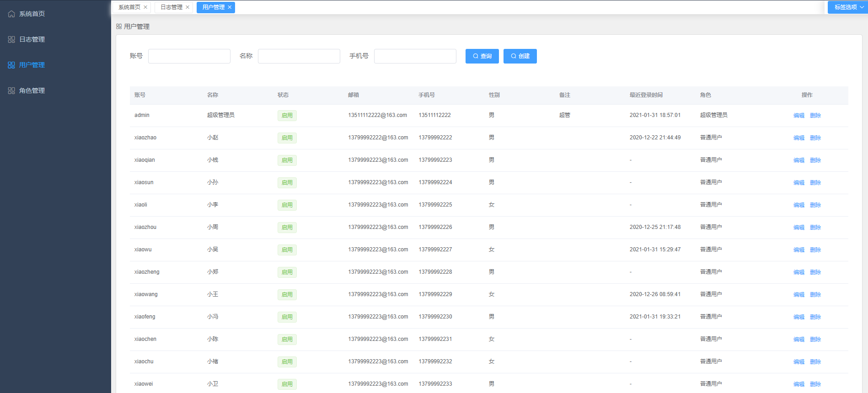Click login time 2021-01-31 18:57:01
Viewport: 868px width, 393px height.
click(655, 115)
